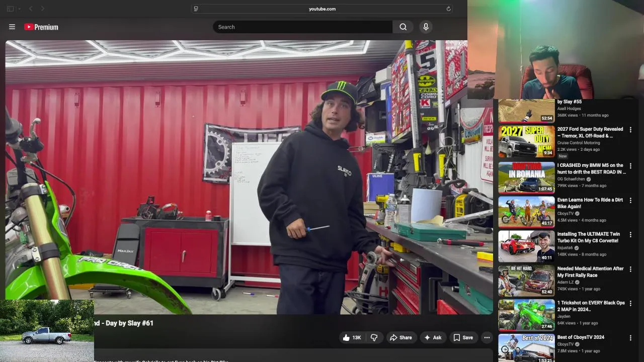Image resolution: width=644 pixels, height=362 pixels.
Task: Visit Jayden channel name
Action: point(563,316)
